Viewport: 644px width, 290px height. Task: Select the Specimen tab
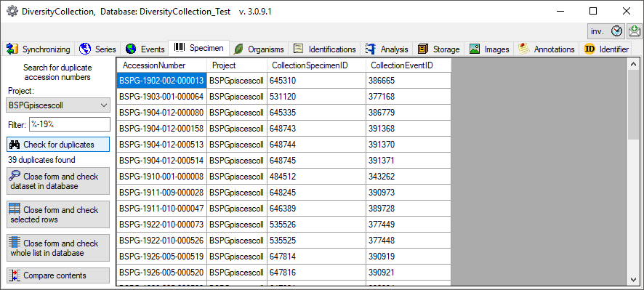tap(199, 48)
